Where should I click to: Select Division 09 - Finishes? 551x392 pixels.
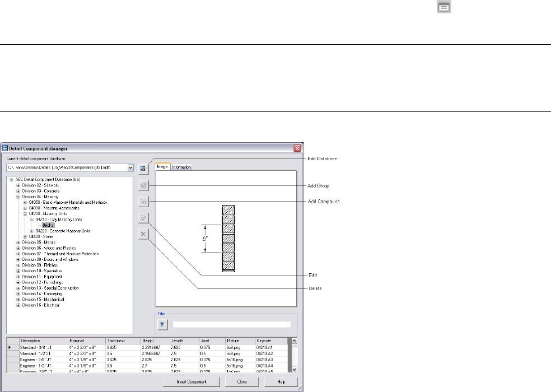tap(40, 265)
